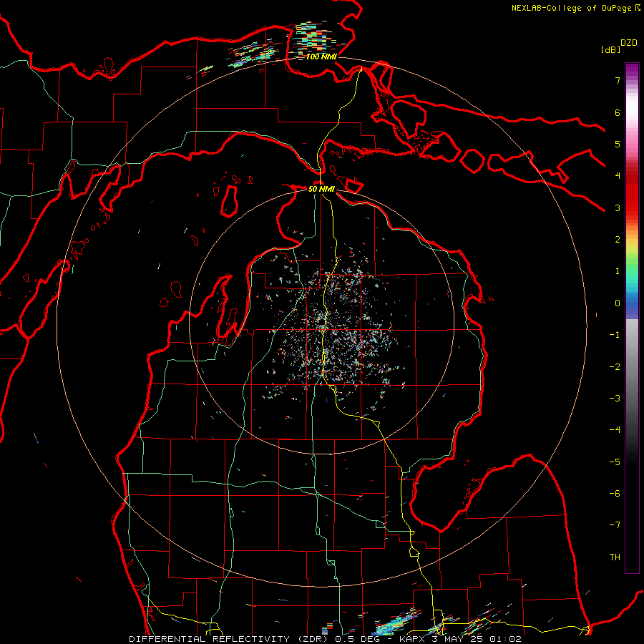The image size is (644, 644).
Task: Select the 7 tick on the color scale
Action: pos(618,80)
